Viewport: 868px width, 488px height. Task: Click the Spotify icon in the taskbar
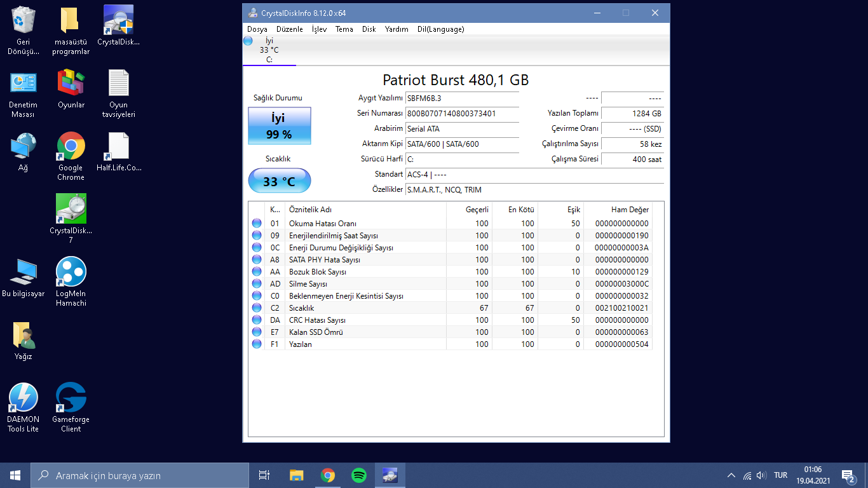(x=358, y=475)
